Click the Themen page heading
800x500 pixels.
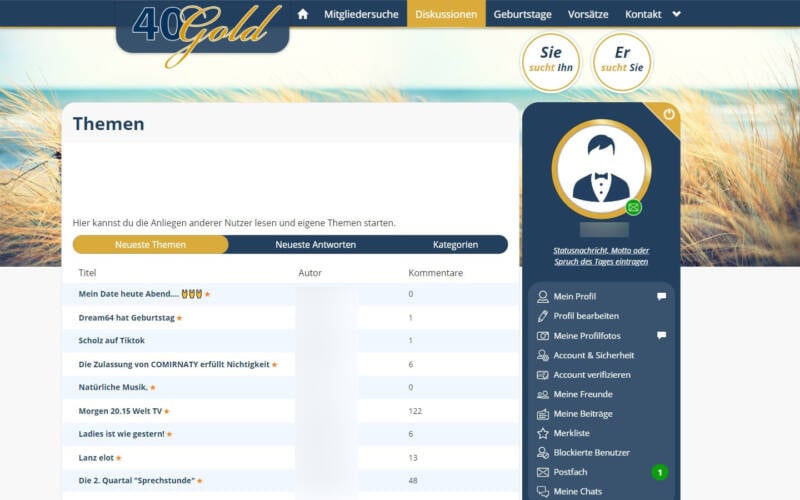(109, 124)
